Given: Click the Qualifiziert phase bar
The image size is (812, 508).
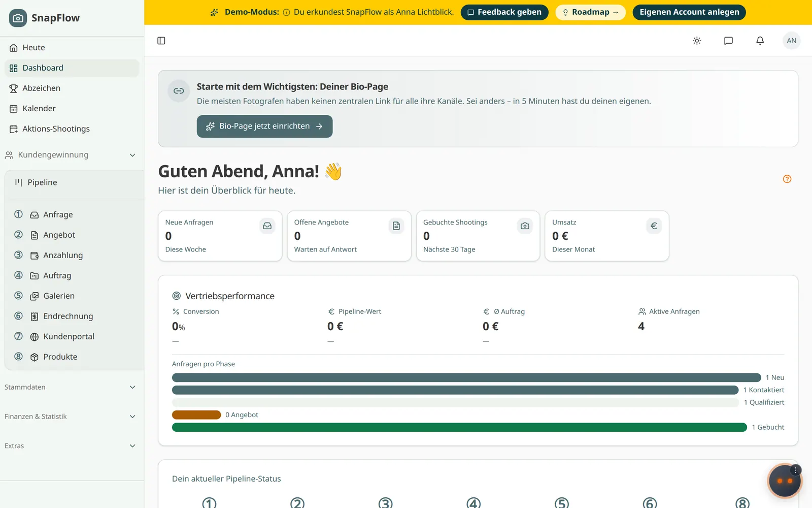Looking at the screenshot, I should 455,402.
